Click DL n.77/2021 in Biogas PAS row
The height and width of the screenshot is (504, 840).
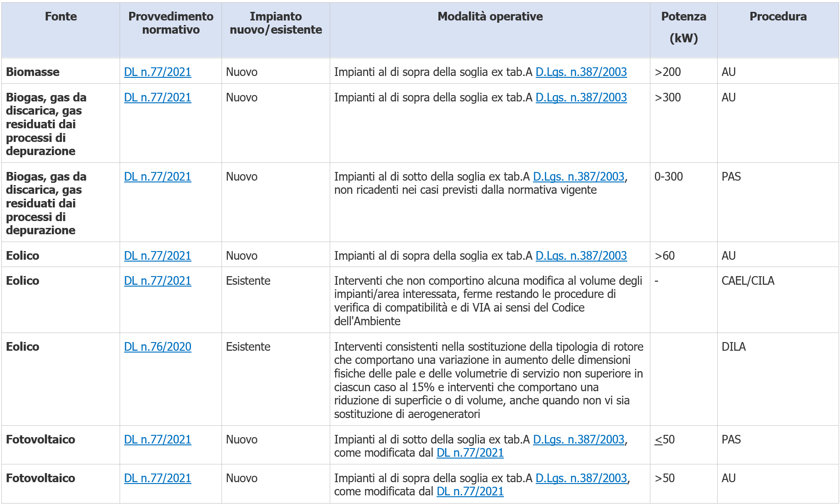pos(157,176)
